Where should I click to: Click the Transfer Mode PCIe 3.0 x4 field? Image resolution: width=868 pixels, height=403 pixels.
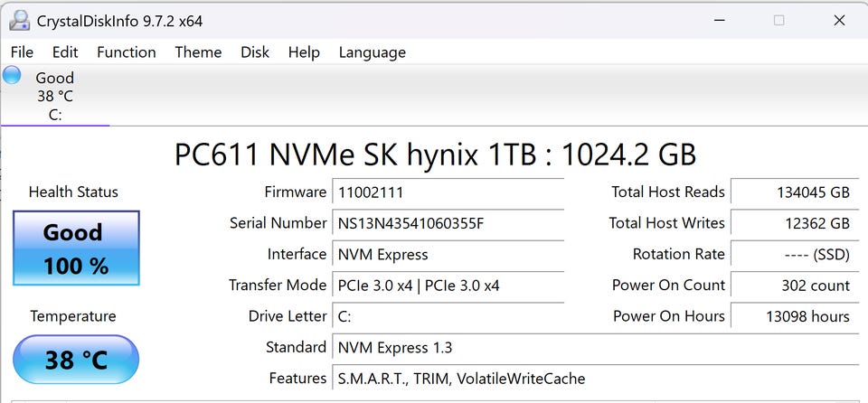coord(448,286)
